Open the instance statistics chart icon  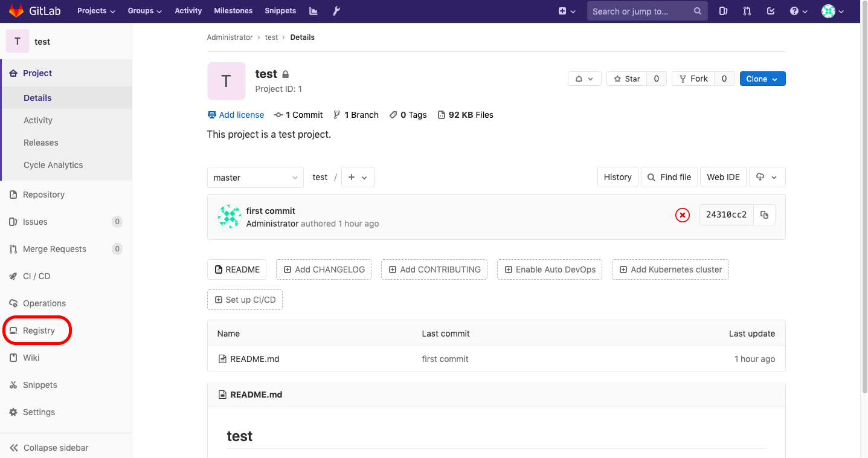click(313, 11)
